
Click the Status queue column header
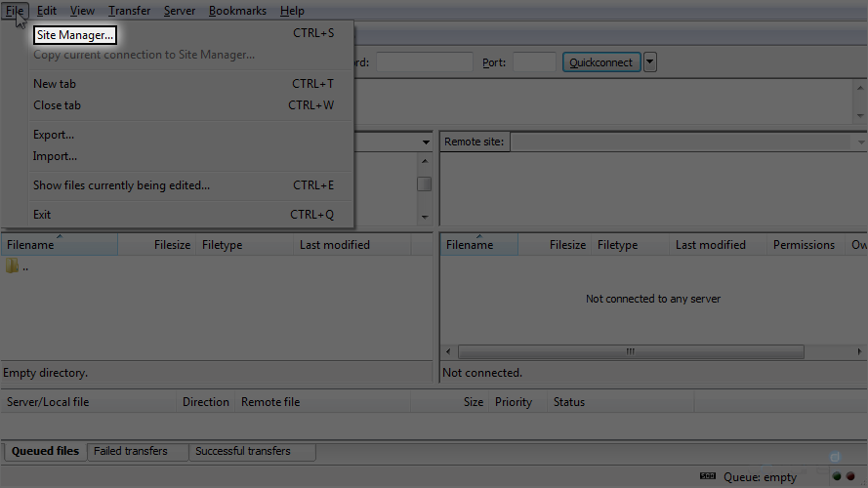621,402
